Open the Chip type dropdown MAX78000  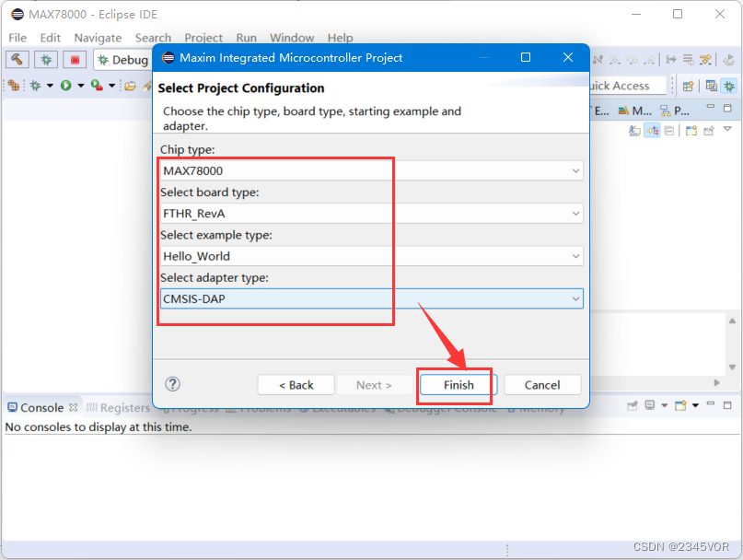372,170
